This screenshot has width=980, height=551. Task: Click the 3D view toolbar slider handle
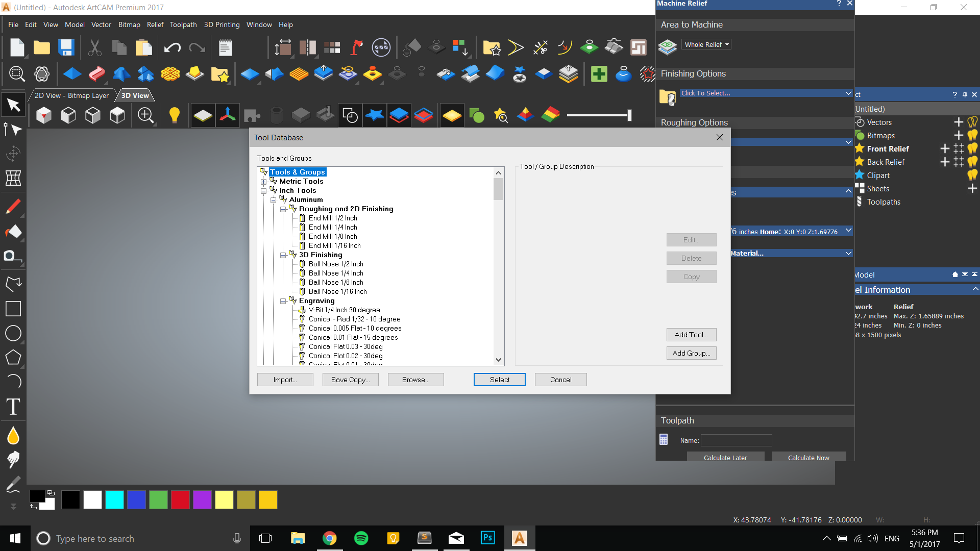[x=629, y=115]
